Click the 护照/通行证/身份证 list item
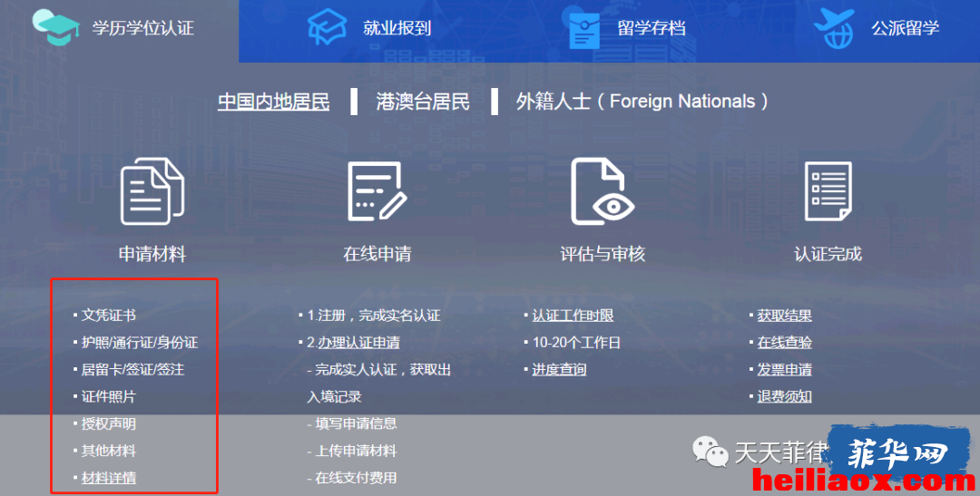980x496 pixels. coord(140,343)
